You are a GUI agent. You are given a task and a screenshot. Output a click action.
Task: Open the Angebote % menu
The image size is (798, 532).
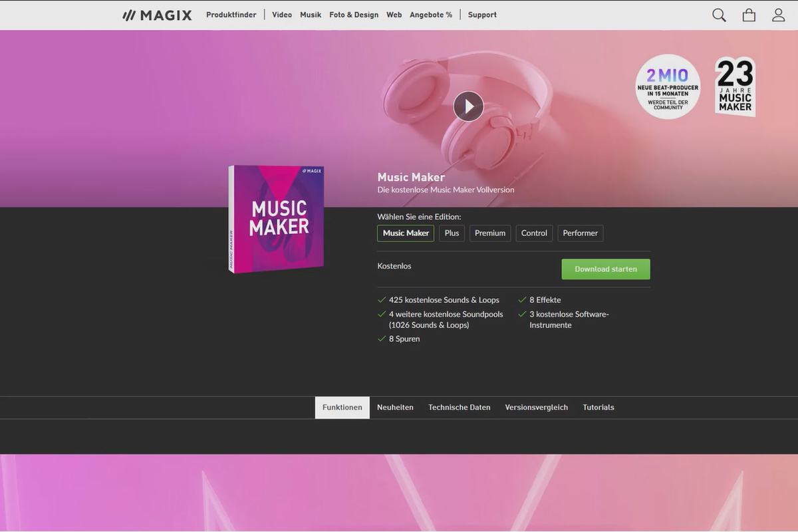(x=431, y=15)
